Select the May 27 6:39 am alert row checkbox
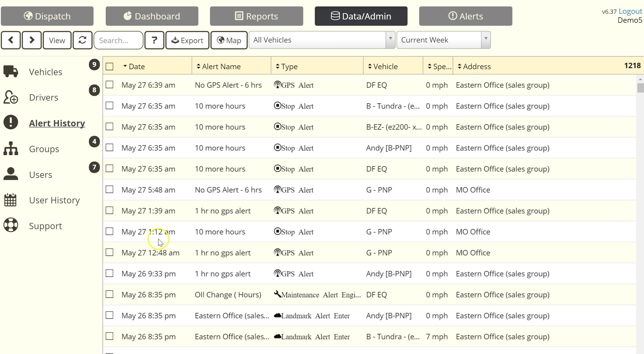 pyautogui.click(x=110, y=85)
